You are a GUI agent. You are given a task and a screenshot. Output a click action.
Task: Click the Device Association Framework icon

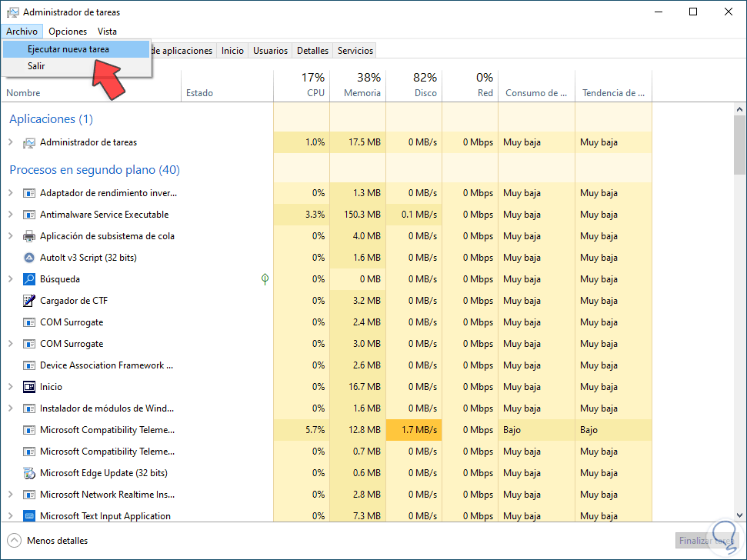click(29, 365)
